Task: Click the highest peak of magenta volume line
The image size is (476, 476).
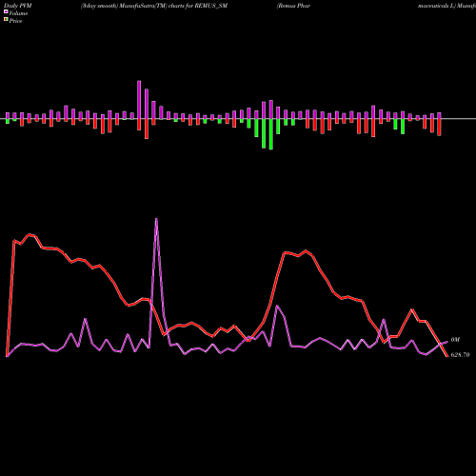Action: tap(156, 219)
